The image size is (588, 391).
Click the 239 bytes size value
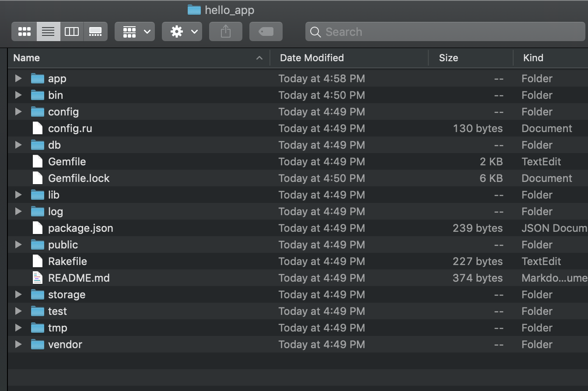tap(478, 228)
